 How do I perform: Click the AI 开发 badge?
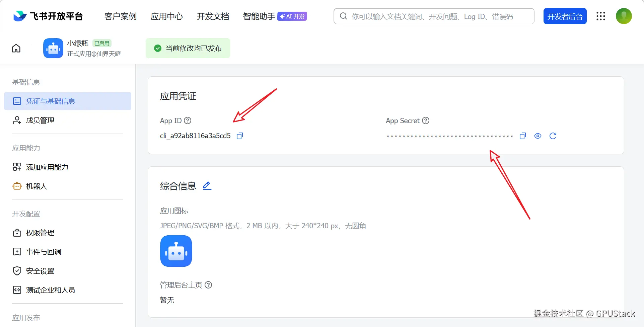pyautogui.click(x=292, y=16)
